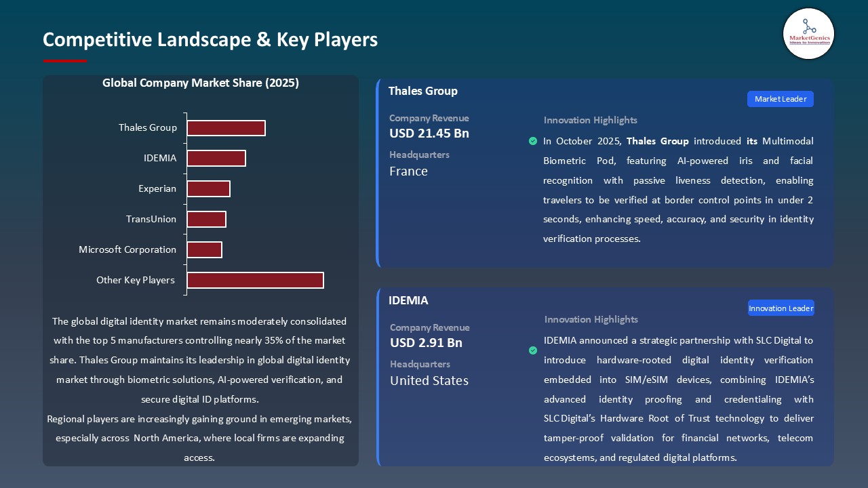Enable the Experian bar highlight
The width and height of the screenshot is (868, 488).
[x=209, y=188]
